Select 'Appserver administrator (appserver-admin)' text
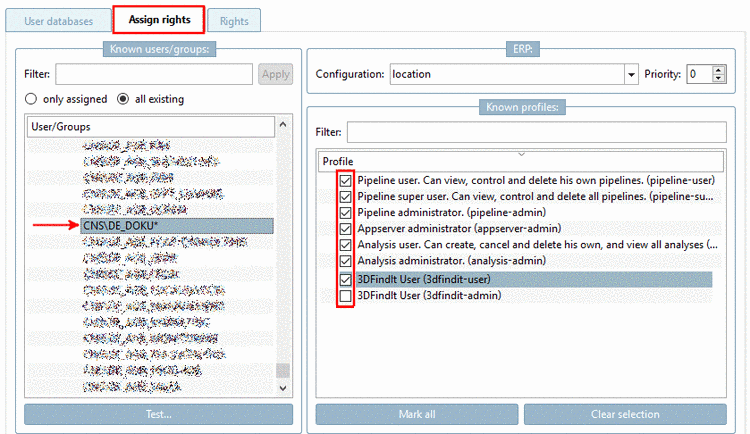Image resolution: width=750 pixels, height=434 pixels. pyautogui.click(x=459, y=229)
